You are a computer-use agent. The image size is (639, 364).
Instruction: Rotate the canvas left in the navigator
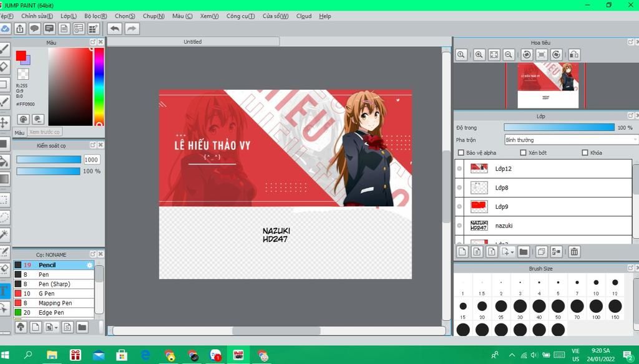(527, 55)
